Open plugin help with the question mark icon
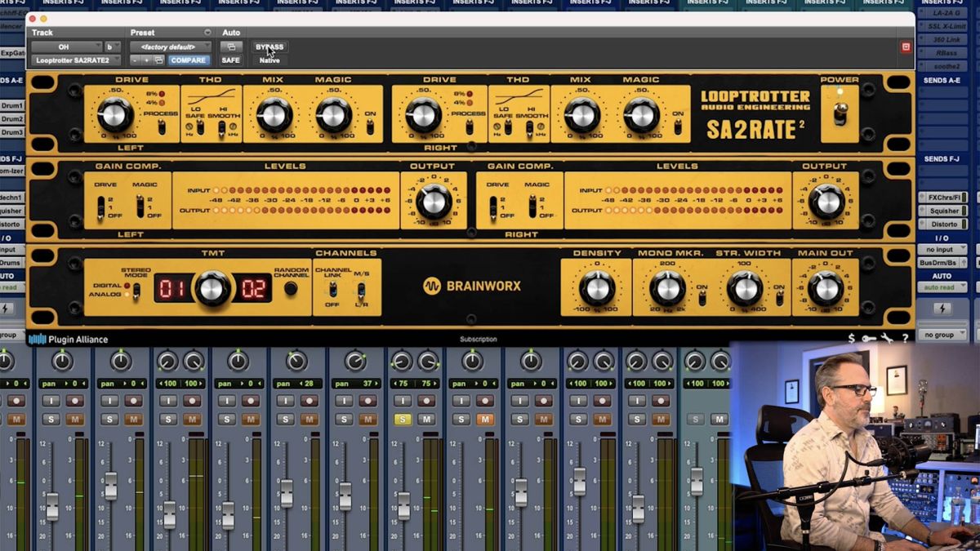Viewport: 980px width, 551px height. coord(905,337)
